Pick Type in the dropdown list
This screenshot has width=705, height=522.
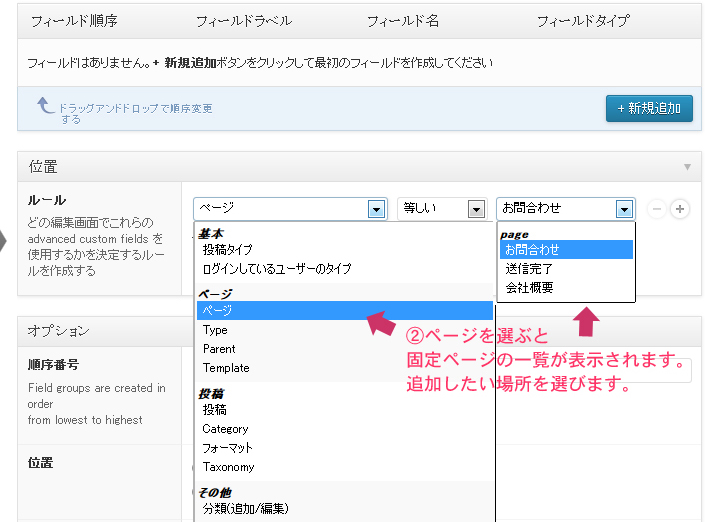click(215, 330)
